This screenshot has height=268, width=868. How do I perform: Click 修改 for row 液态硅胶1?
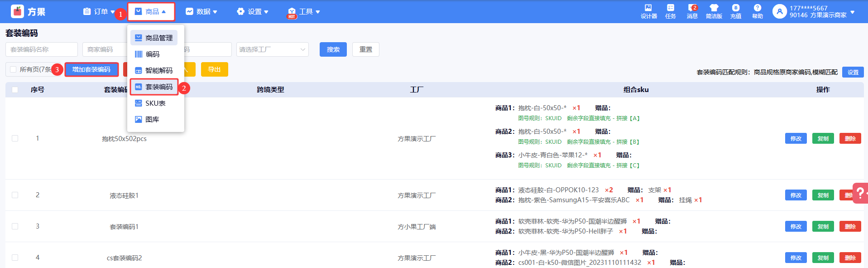click(x=796, y=195)
